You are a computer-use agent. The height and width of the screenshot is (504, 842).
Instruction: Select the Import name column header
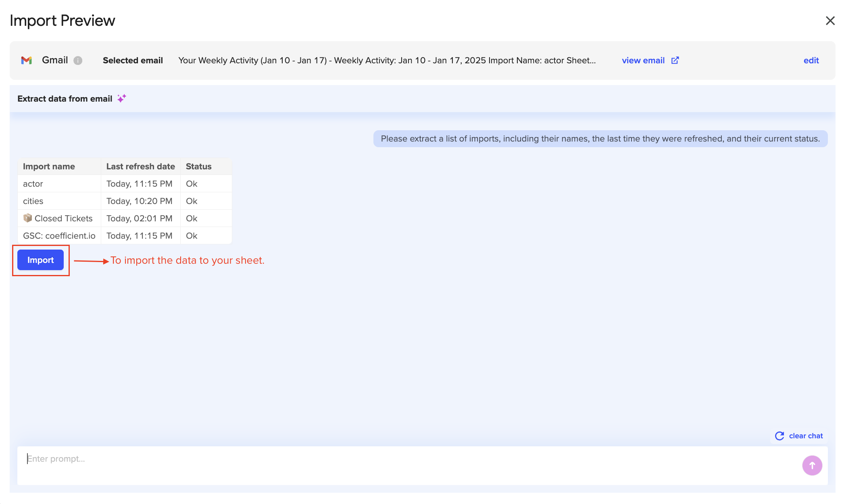[49, 167]
